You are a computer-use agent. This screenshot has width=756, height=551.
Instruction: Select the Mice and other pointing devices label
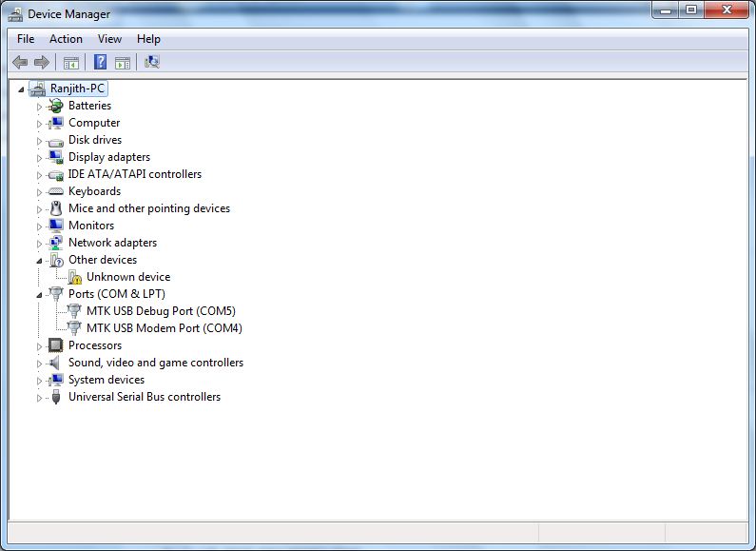[149, 208]
